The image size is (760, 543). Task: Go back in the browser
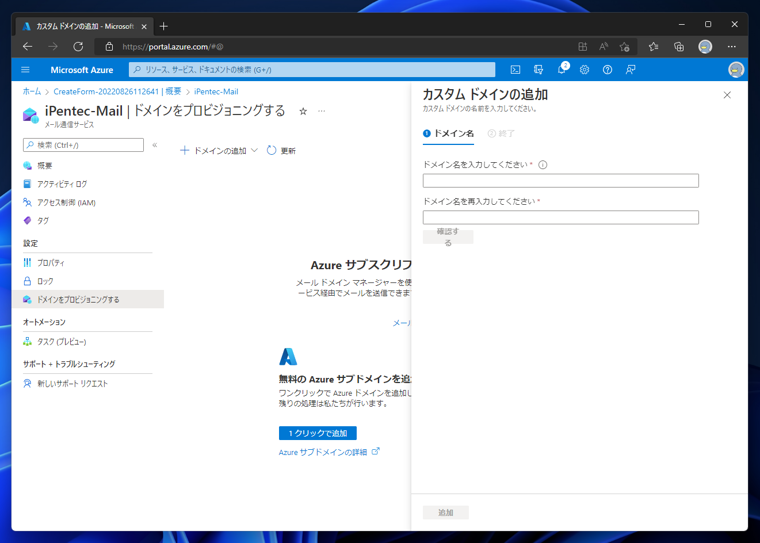28,47
